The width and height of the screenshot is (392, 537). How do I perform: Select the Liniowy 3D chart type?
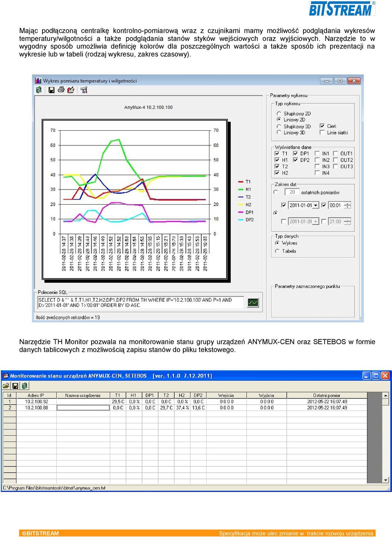[x=279, y=132]
